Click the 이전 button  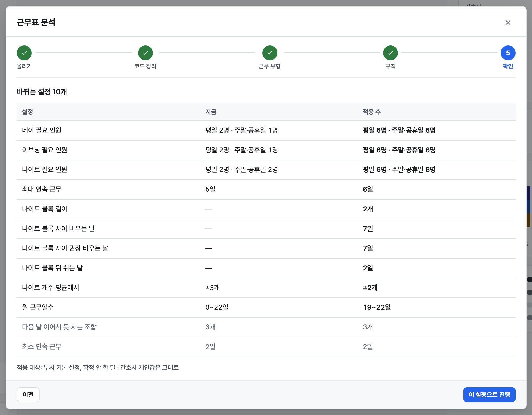pos(28,395)
